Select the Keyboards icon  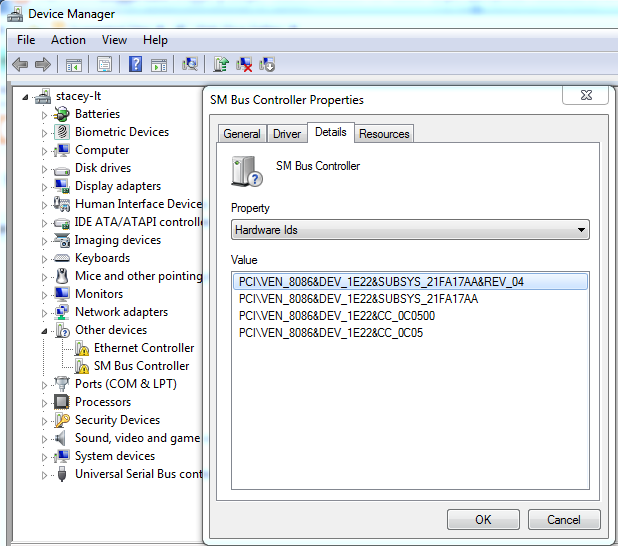[x=61, y=258]
